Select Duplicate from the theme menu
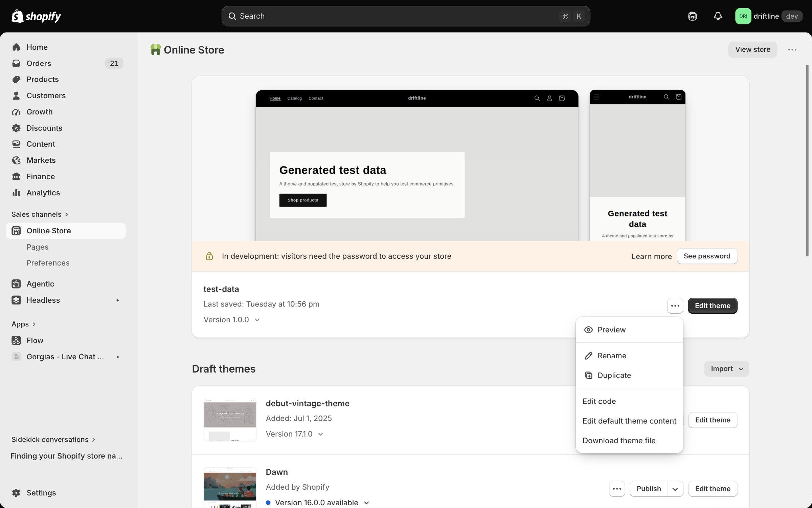The height and width of the screenshot is (508, 812). click(629, 375)
